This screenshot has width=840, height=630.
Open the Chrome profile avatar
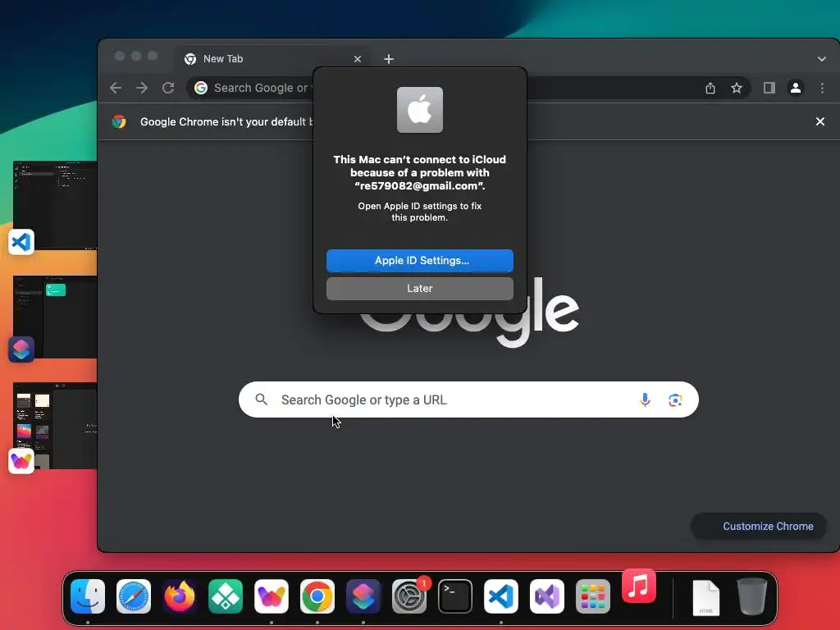[796, 88]
